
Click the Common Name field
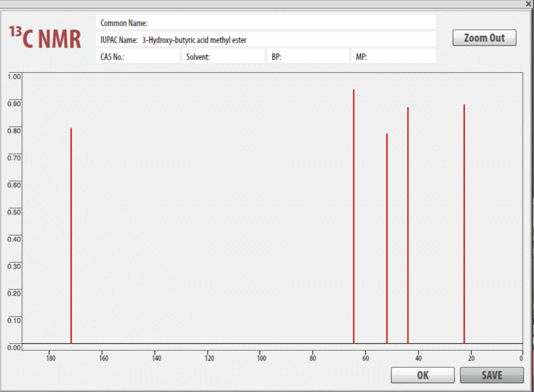266,23
